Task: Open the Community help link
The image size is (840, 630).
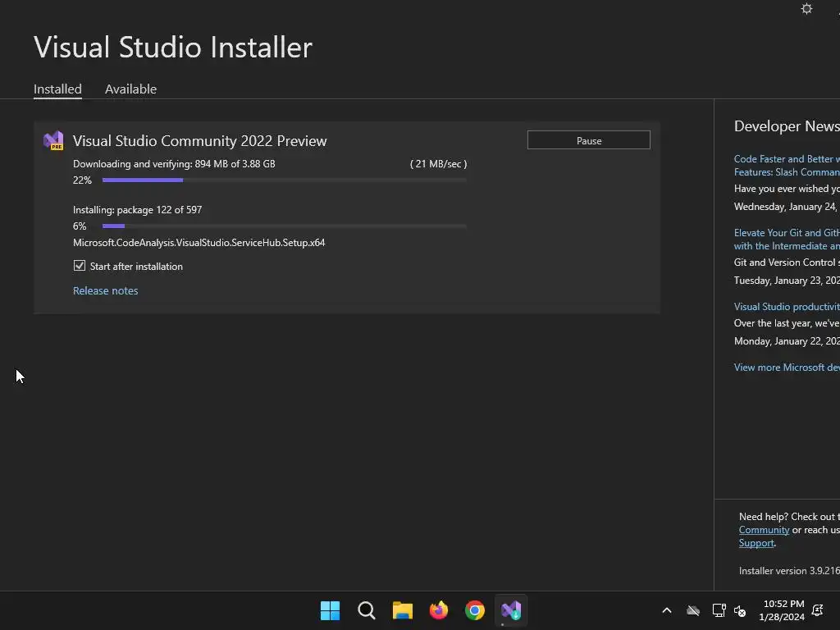Action: point(764,530)
